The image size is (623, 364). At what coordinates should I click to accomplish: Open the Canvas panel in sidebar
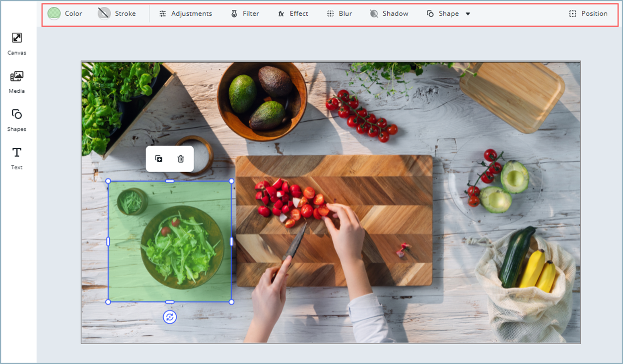click(17, 43)
